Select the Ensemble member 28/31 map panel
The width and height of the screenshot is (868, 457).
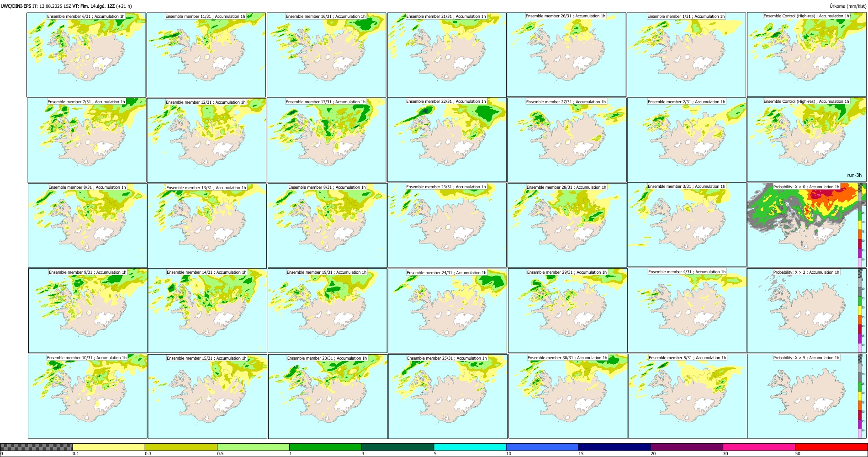(x=567, y=225)
